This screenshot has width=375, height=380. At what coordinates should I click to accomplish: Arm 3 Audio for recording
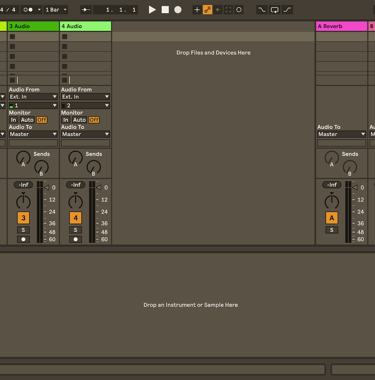click(x=23, y=239)
